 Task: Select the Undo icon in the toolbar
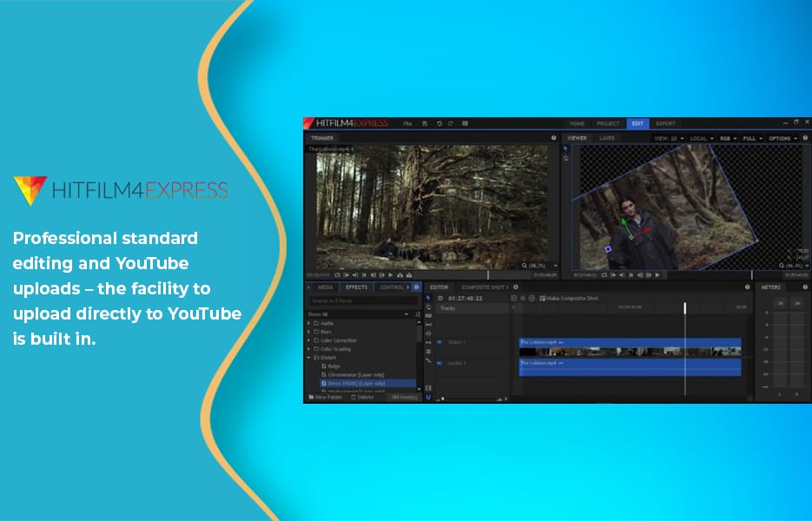(439, 122)
